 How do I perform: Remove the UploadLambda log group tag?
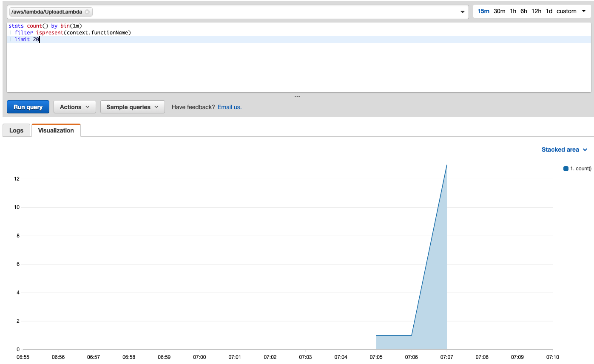[87, 12]
